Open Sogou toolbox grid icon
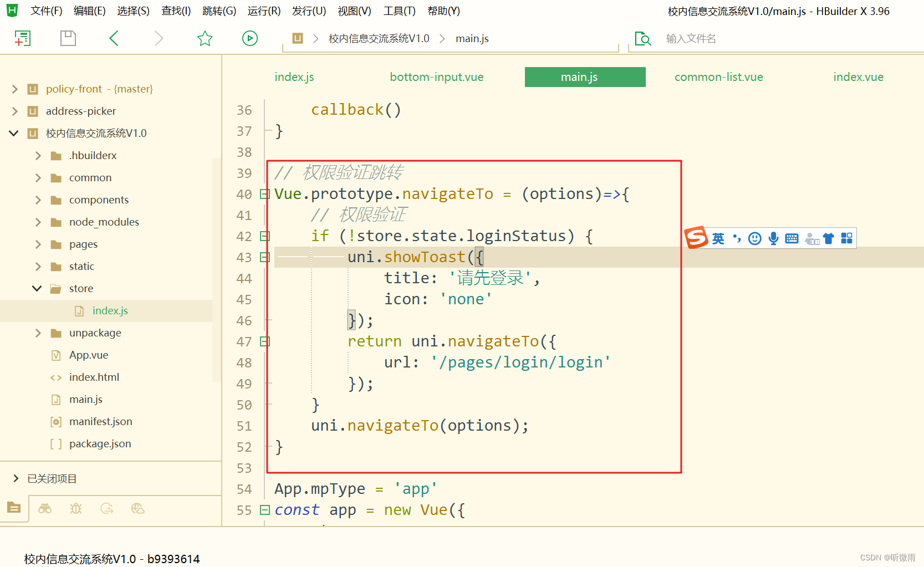Viewport: 924px width, 567px height. pos(847,238)
